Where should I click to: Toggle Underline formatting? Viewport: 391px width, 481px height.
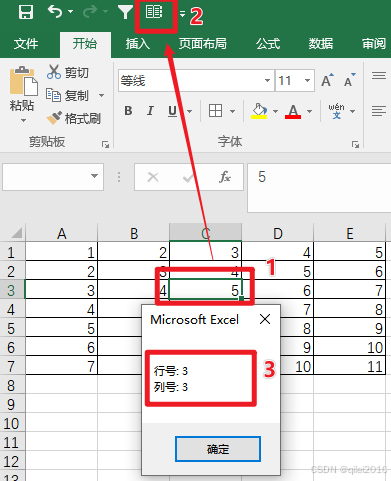click(x=172, y=111)
